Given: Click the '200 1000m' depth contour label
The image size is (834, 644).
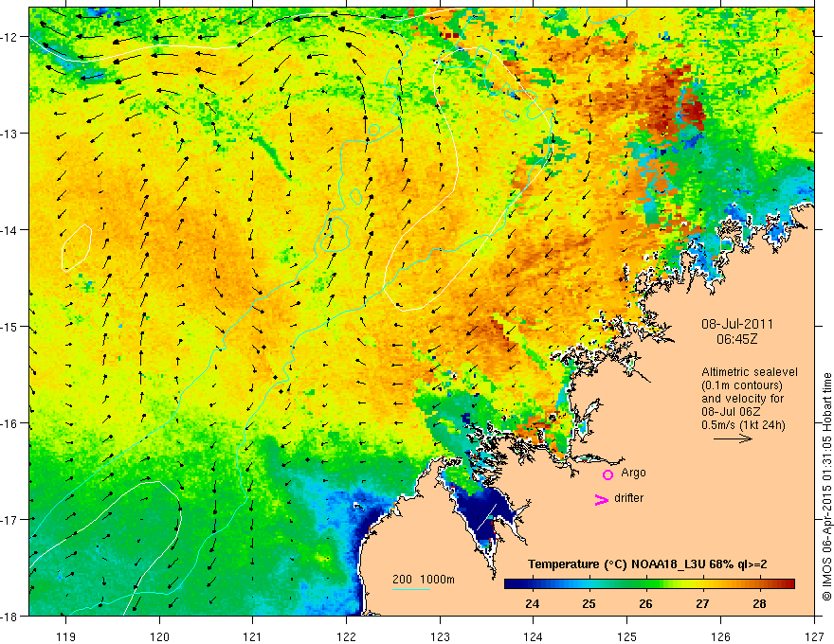Looking at the screenshot, I should (x=424, y=580).
